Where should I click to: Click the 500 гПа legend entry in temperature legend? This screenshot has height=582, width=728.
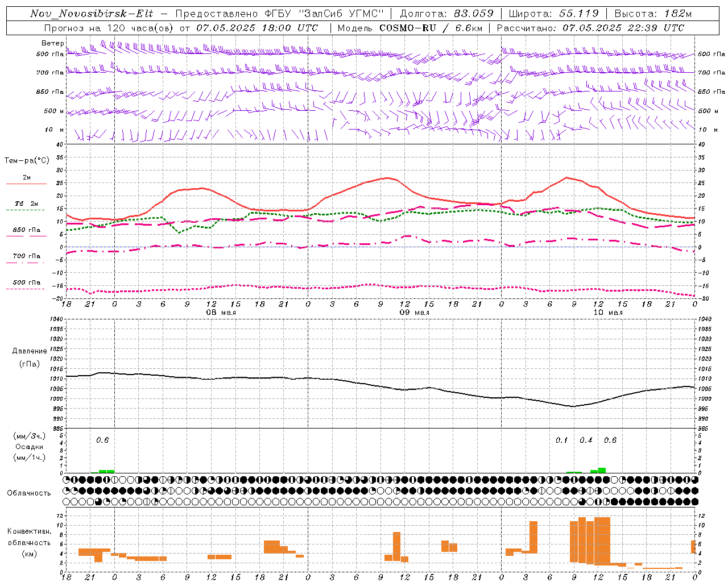pyautogui.click(x=27, y=282)
